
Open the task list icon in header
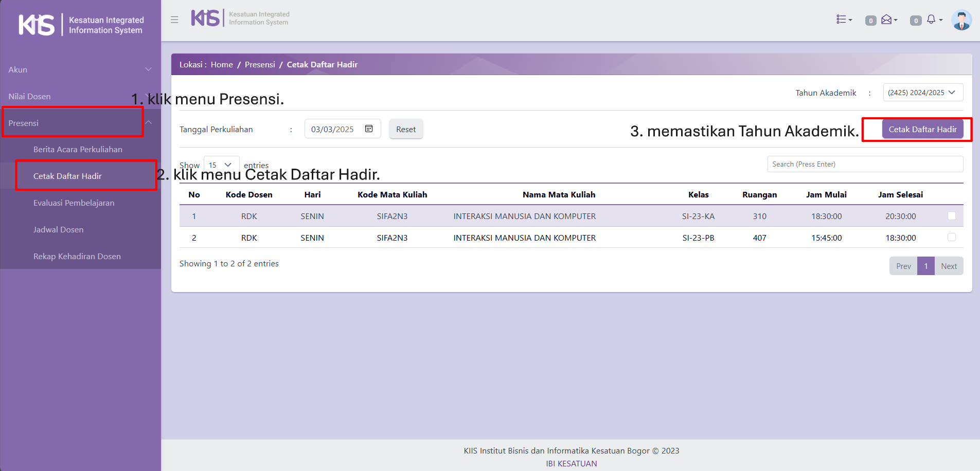tap(843, 20)
